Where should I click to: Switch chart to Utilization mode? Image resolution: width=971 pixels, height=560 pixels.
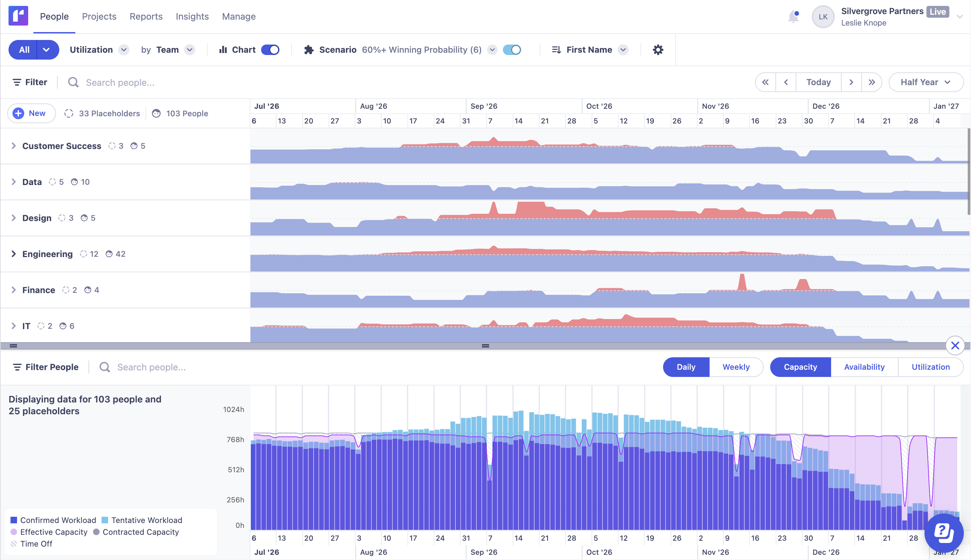(931, 367)
